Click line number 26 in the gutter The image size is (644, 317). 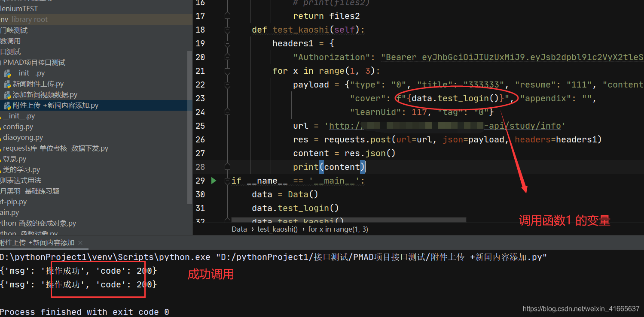coord(200,139)
